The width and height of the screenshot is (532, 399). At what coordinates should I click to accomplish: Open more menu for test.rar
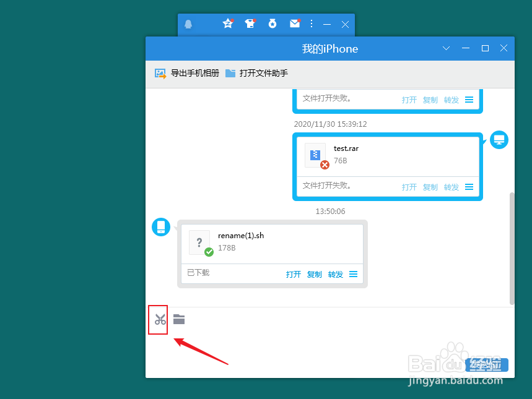coord(469,187)
